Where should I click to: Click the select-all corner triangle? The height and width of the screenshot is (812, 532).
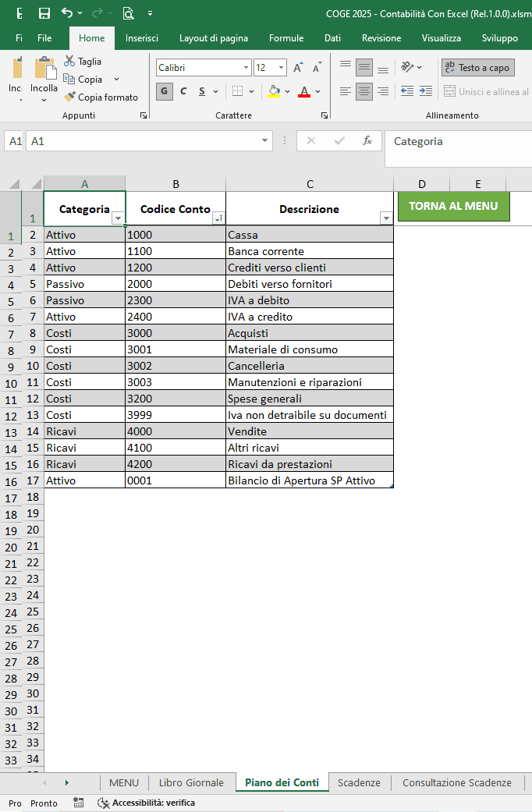click(35, 184)
